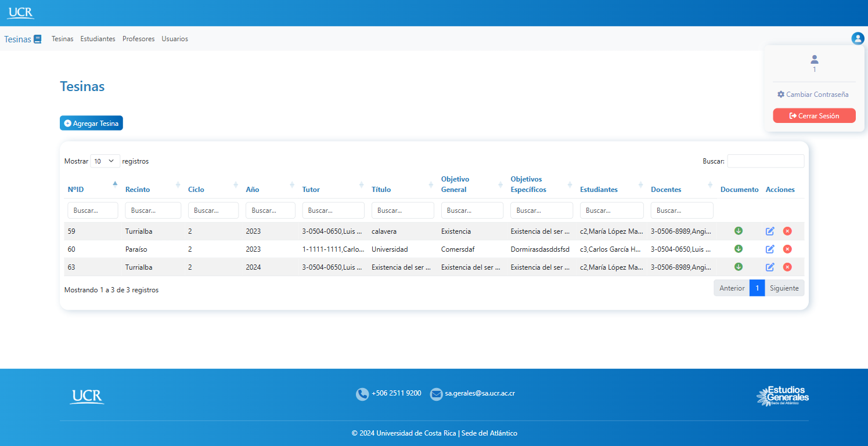Focus the Ciclo column filter field

pos(214,211)
